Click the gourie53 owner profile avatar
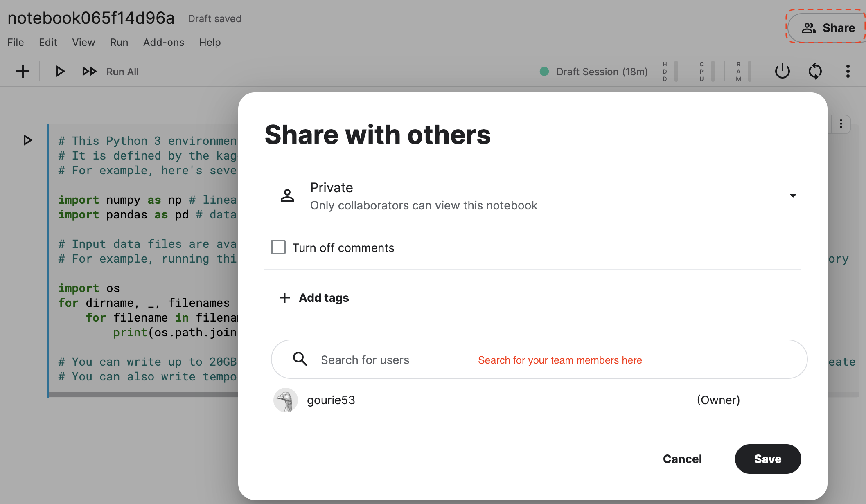 [285, 400]
